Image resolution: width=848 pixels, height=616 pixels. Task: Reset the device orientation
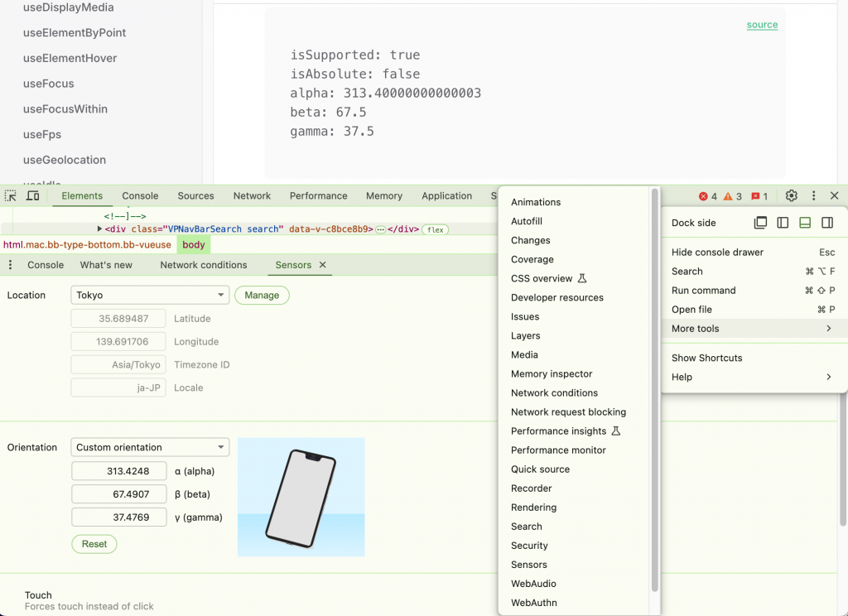click(x=94, y=543)
